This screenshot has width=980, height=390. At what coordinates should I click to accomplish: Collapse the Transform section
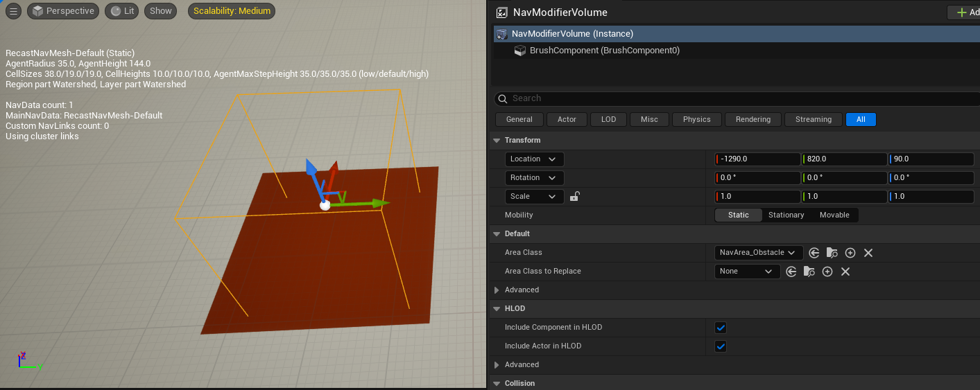pyautogui.click(x=497, y=141)
